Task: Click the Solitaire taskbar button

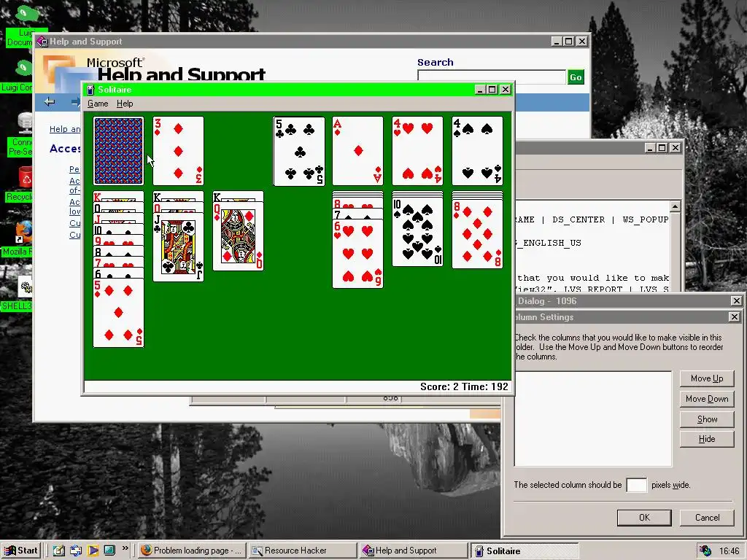Action: point(524,551)
